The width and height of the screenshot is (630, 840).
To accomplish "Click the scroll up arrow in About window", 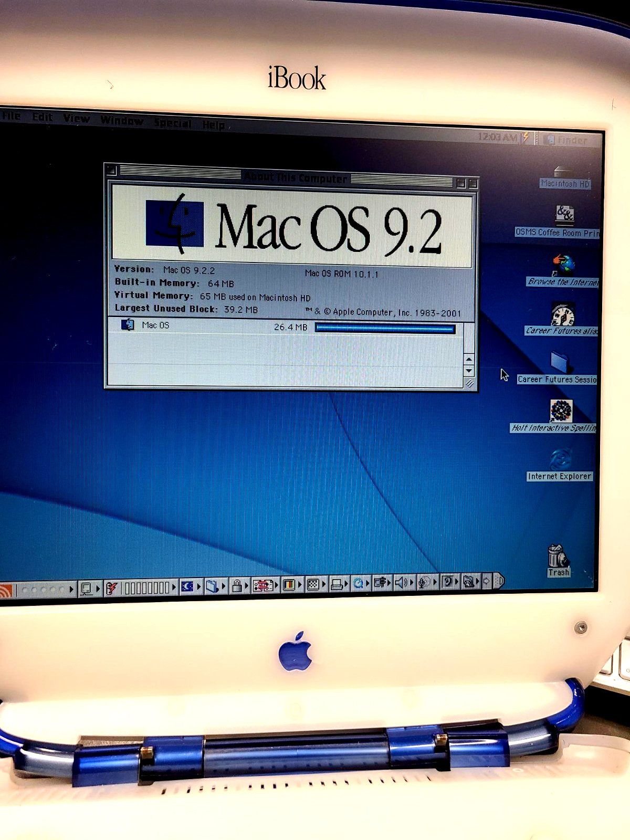I will [469, 359].
